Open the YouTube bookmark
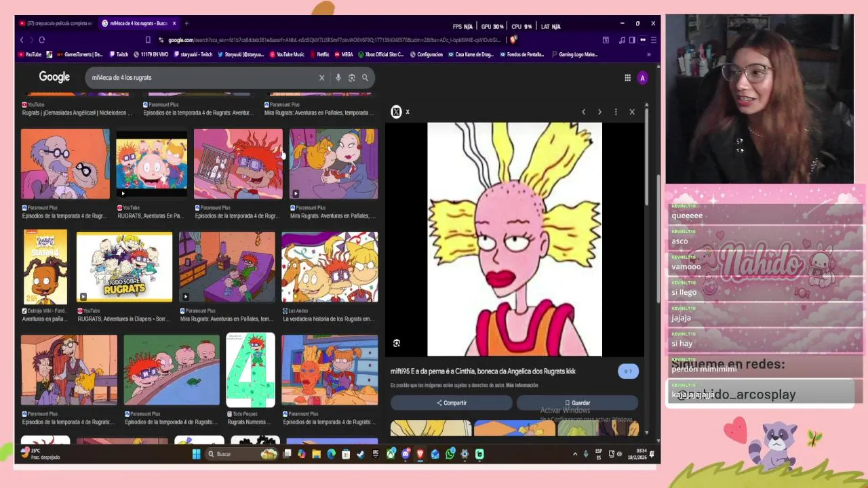868x488 pixels. [x=30, y=55]
